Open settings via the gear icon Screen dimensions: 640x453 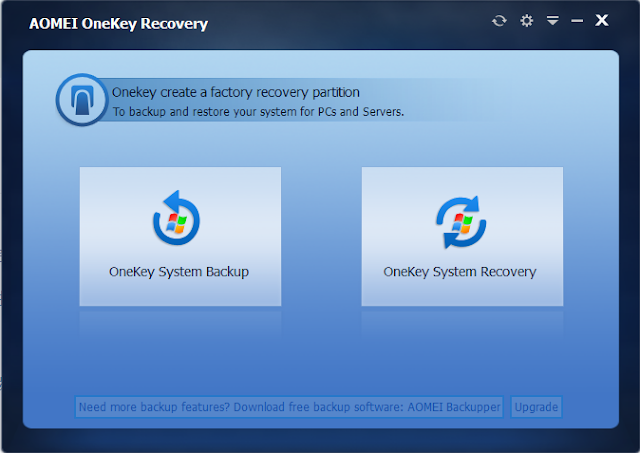[527, 20]
